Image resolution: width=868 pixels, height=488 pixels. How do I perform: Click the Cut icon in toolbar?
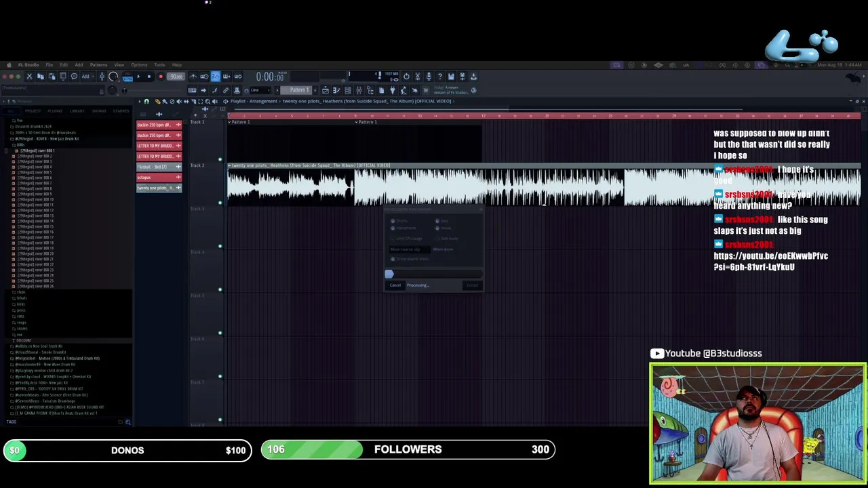pyautogui.click(x=29, y=77)
